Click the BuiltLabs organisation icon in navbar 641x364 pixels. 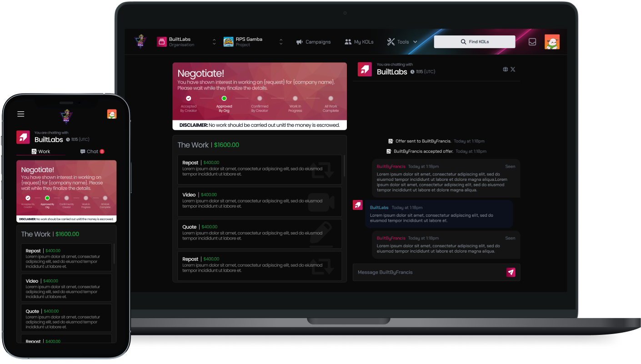(x=162, y=42)
